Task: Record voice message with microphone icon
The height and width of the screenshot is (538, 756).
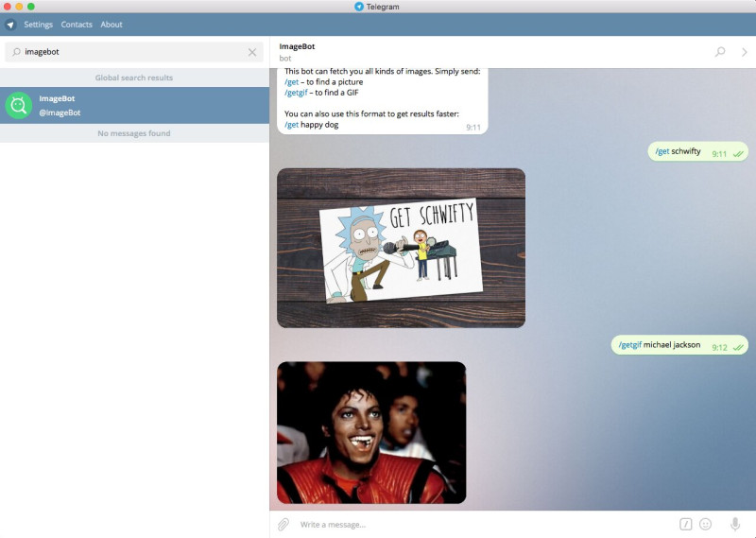Action: click(x=735, y=524)
